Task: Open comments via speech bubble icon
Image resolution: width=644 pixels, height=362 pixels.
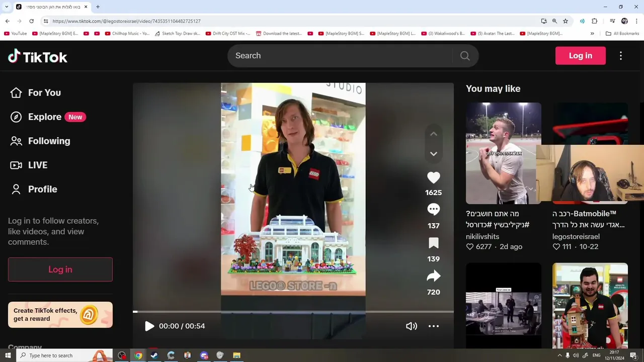Action: point(434,209)
